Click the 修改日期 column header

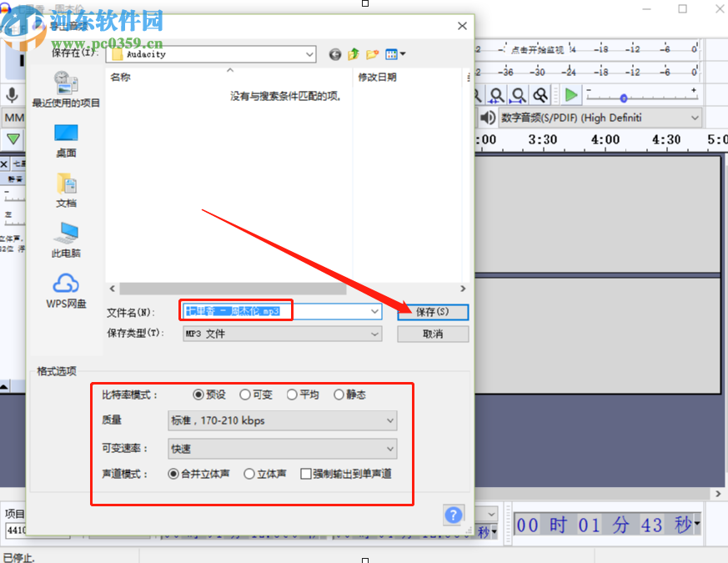(x=377, y=77)
